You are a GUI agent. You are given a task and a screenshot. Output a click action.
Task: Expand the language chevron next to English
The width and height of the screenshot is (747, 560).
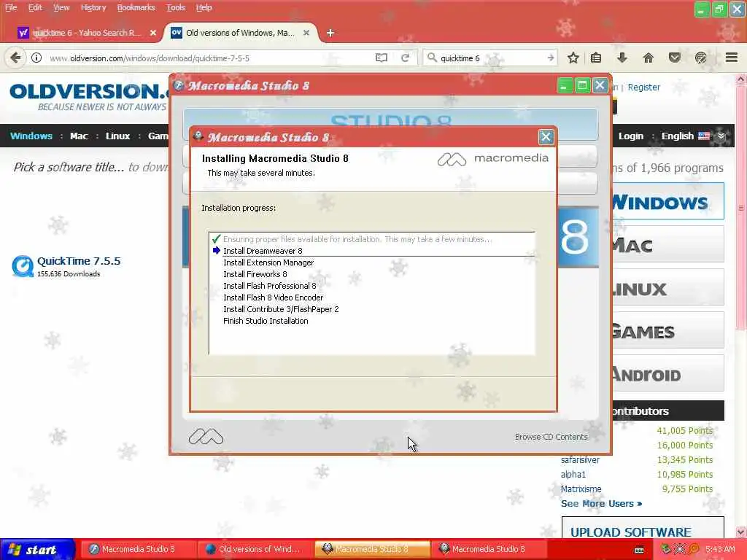pyautogui.click(x=721, y=136)
